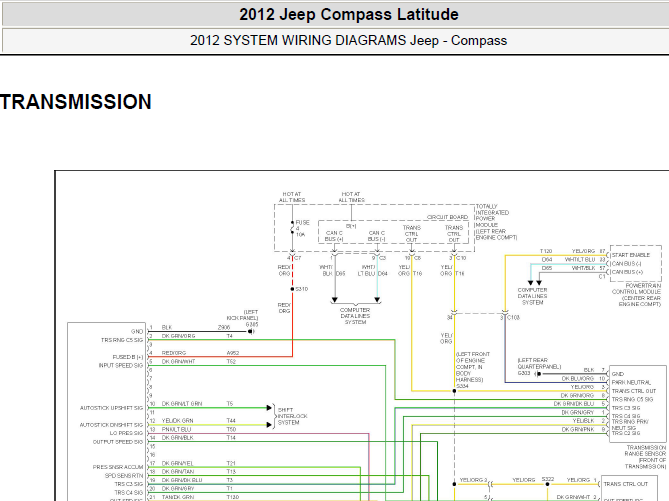Image resolution: width=669 pixels, height=501 pixels.
Task: Click connector label C108
Action: pos(513,317)
